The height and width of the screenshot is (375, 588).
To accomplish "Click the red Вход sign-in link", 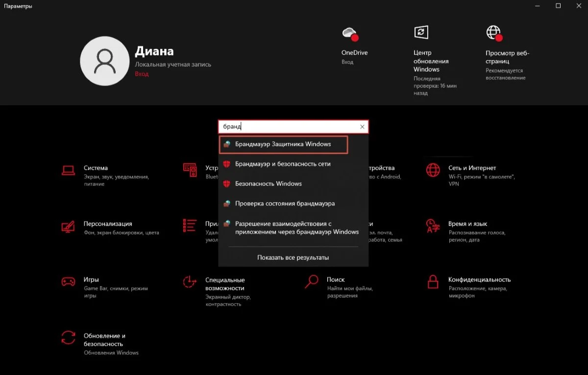I will coord(142,74).
